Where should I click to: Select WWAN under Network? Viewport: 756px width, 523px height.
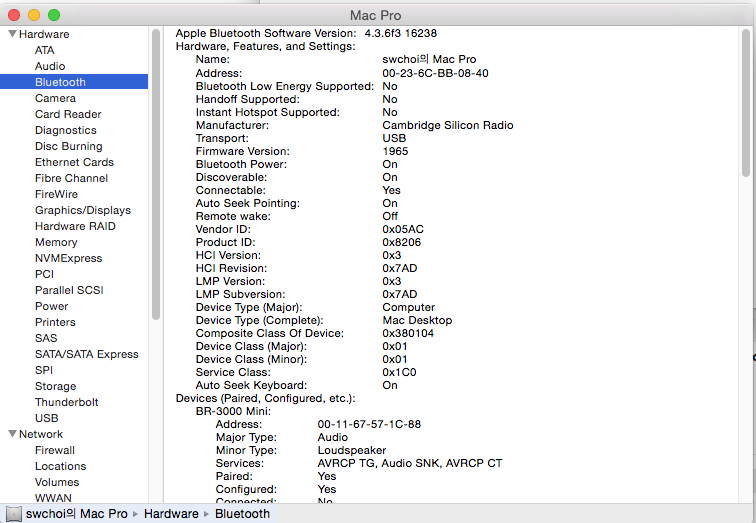tap(53, 497)
